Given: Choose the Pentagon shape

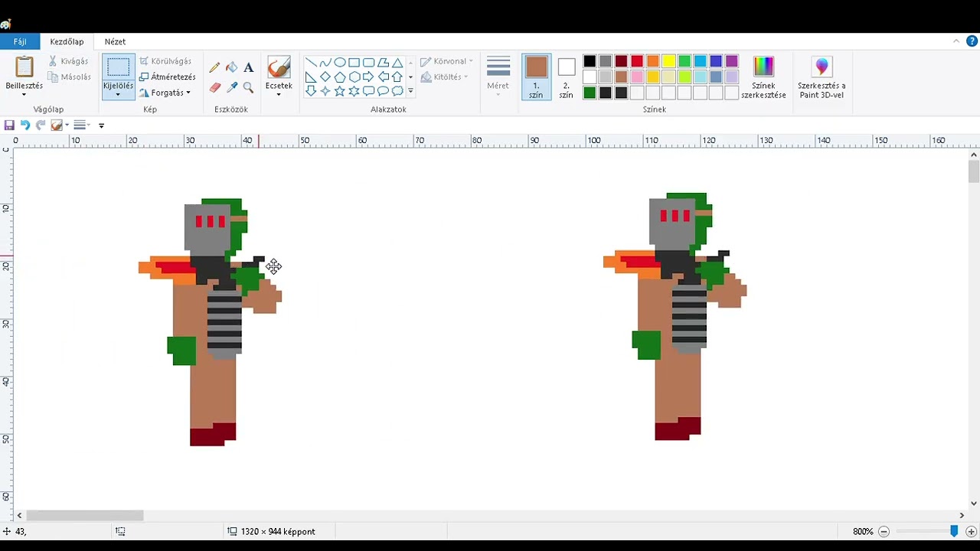Looking at the screenshot, I should (x=340, y=77).
